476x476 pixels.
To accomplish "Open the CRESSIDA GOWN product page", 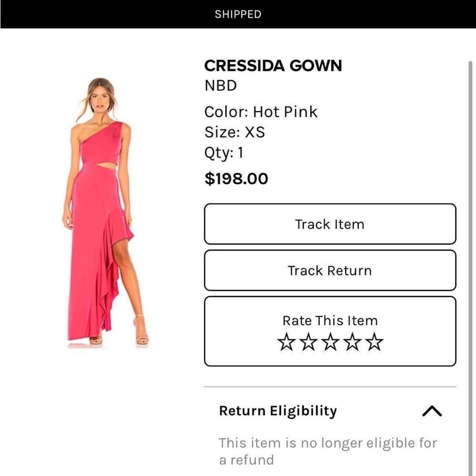I will (273, 65).
